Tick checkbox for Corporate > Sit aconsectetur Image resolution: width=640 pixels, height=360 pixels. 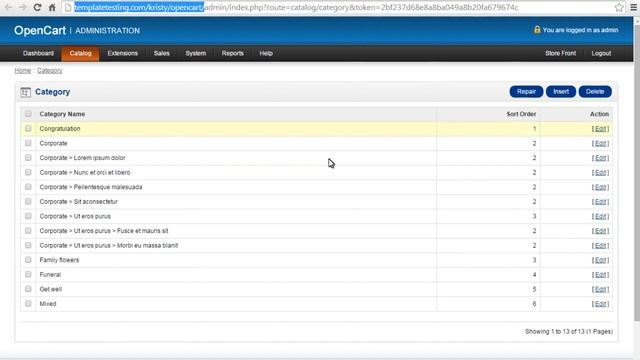(x=28, y=202)
